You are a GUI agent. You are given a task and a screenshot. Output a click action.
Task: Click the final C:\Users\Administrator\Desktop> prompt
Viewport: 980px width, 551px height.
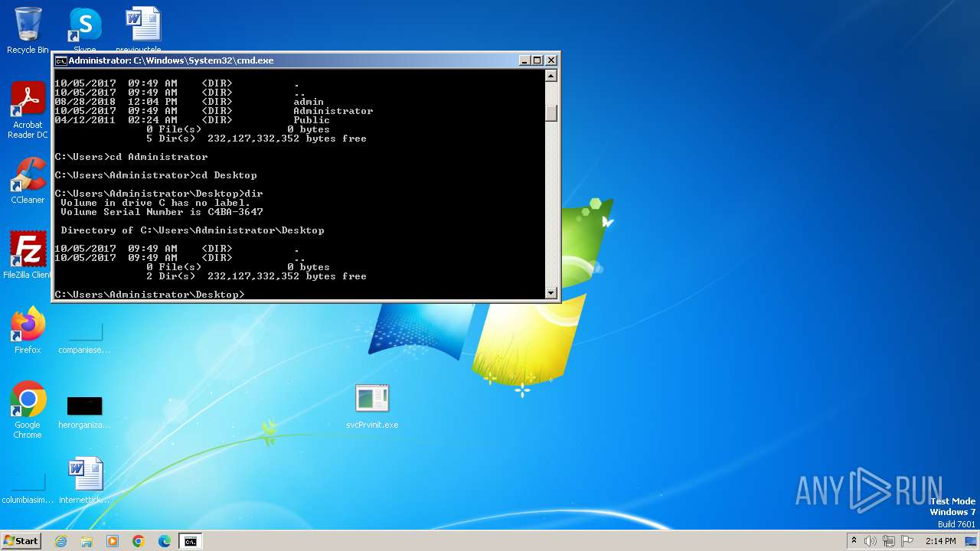click(149, 295)
